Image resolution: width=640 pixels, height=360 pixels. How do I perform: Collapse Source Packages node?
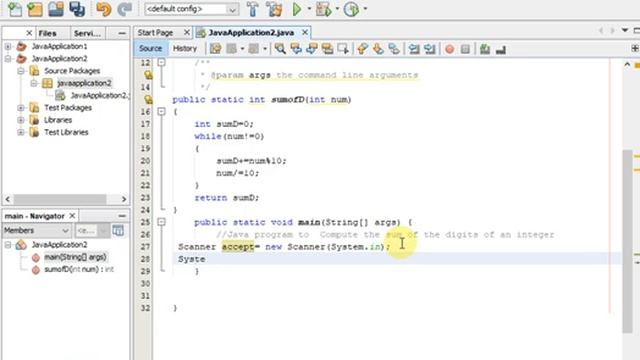21,71
